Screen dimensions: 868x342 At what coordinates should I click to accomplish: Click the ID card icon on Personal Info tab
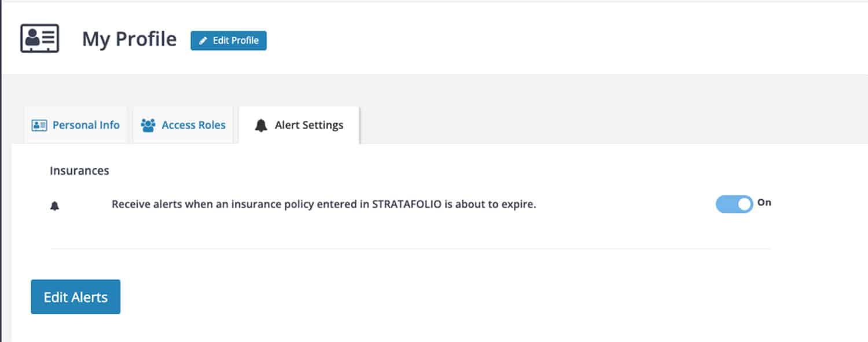click(39, 125)
